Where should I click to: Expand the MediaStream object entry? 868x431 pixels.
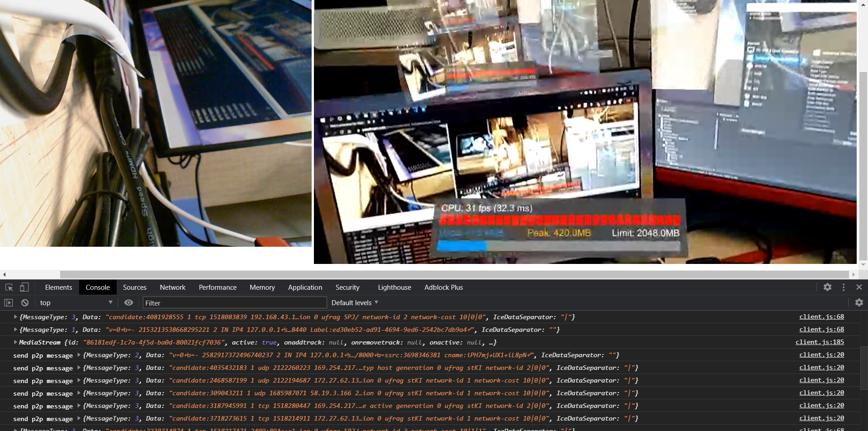click(x=15, y=342)
